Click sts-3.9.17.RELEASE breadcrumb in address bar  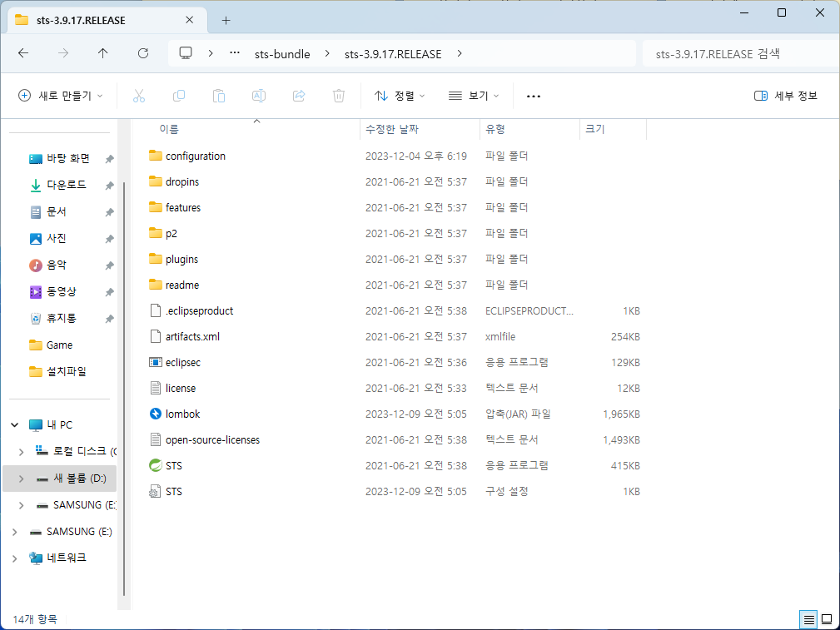pyautogui.click(x=393, y=54)
